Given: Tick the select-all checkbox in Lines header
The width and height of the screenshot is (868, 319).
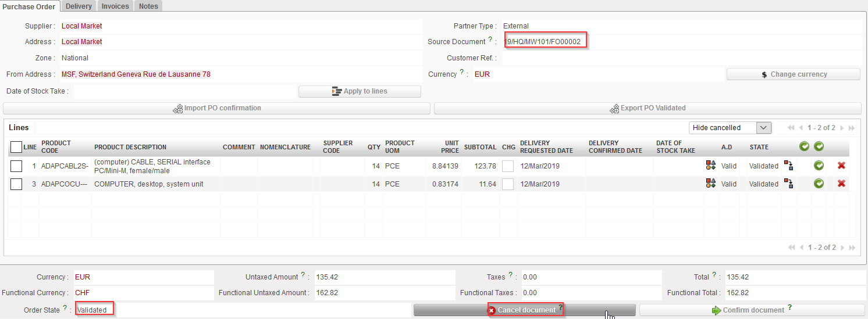Looking at the screenshot, I should [16, 147].
